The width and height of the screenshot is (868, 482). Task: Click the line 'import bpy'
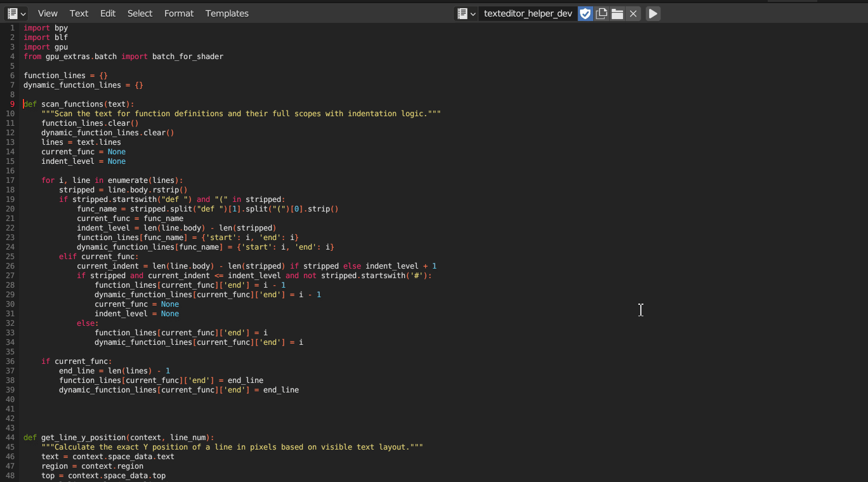[46, 28]
